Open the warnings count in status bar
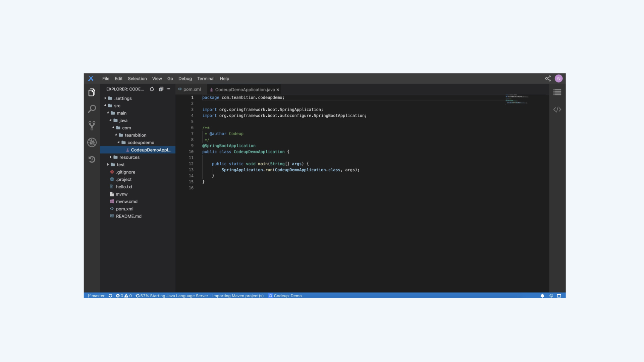 [128, 296]
